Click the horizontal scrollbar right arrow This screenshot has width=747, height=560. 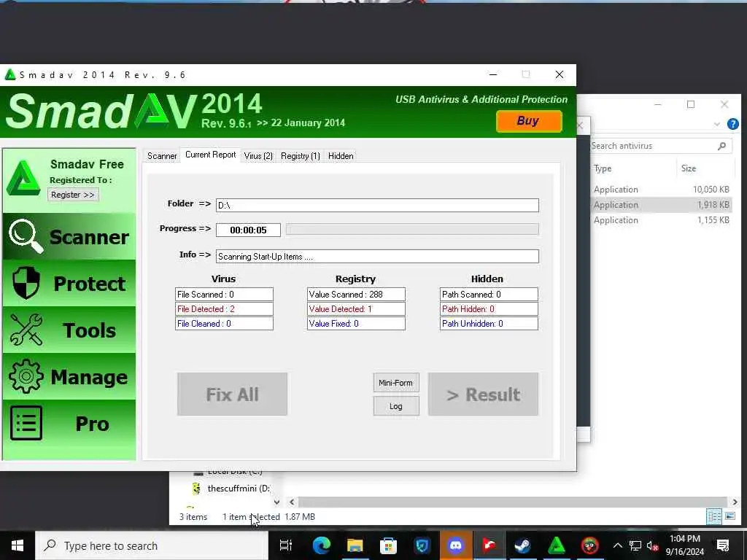pyautogui.click(x=735, y=502)
